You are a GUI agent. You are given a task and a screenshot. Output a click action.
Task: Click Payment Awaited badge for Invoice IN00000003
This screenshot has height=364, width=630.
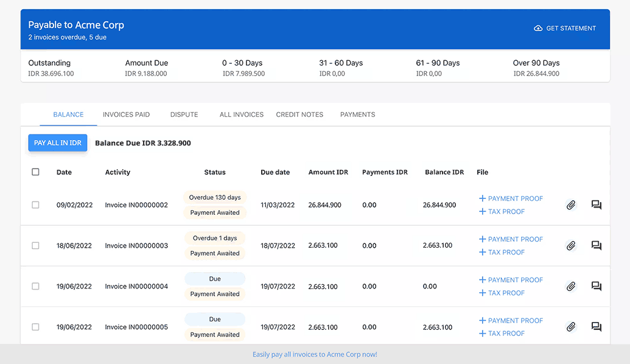click(215, 253)
